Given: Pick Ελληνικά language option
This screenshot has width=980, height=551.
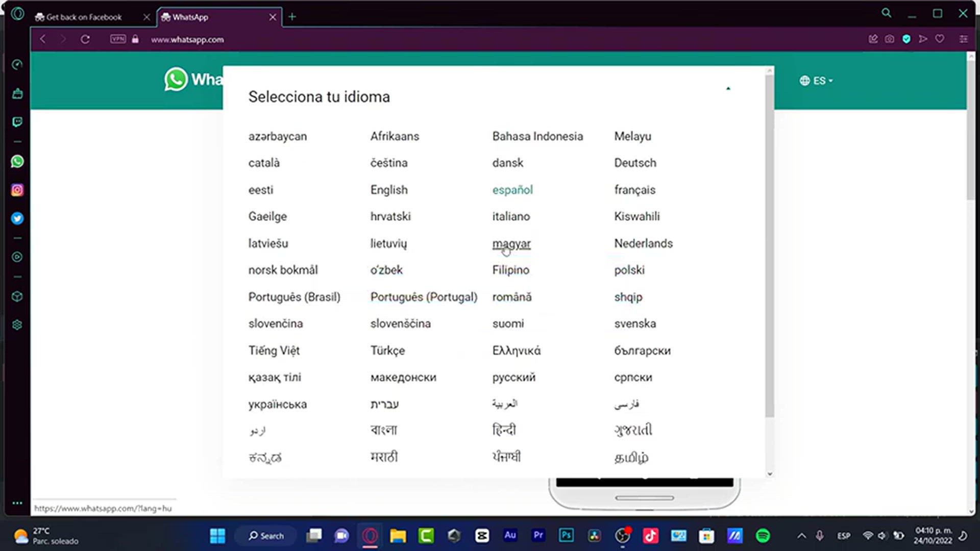Looking at the screenshot, I should (517, 350).
